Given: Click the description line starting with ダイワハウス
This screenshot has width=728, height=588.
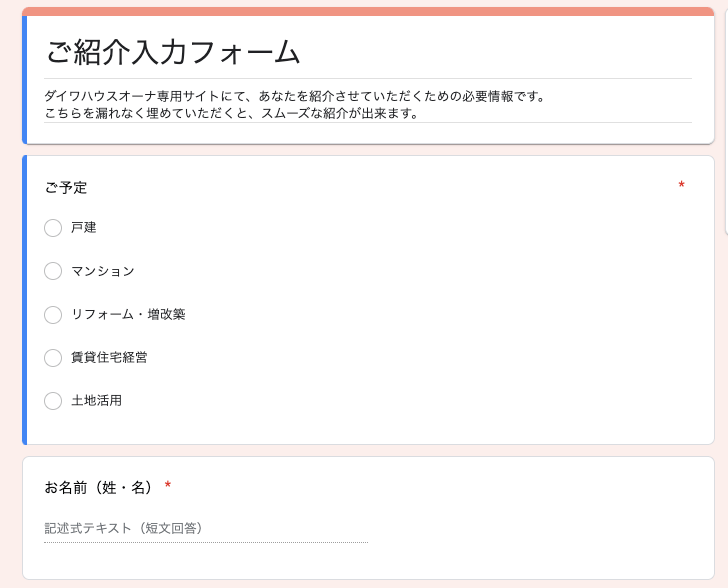Looking at the screenshot, I should click(x=294, y=96).
